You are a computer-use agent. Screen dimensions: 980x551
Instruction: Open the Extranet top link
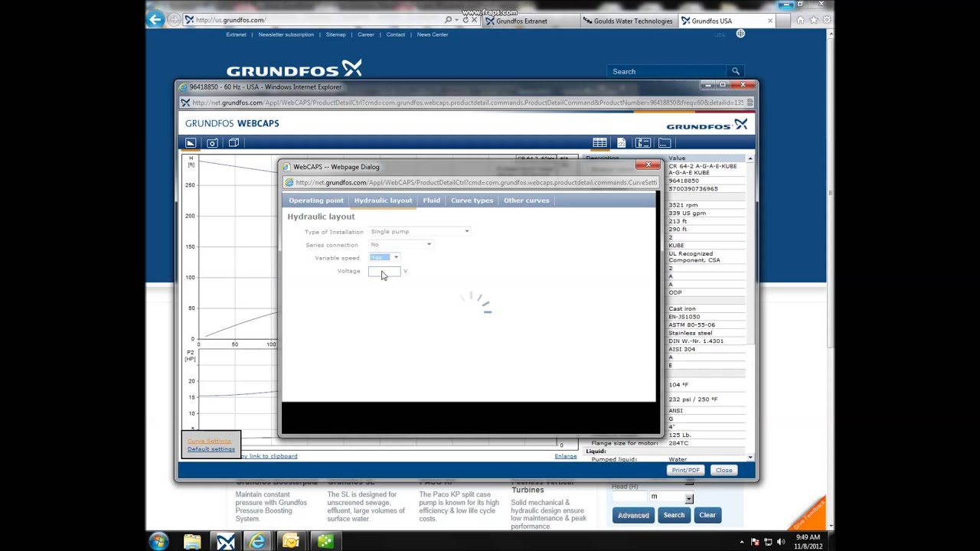[236, 34]
